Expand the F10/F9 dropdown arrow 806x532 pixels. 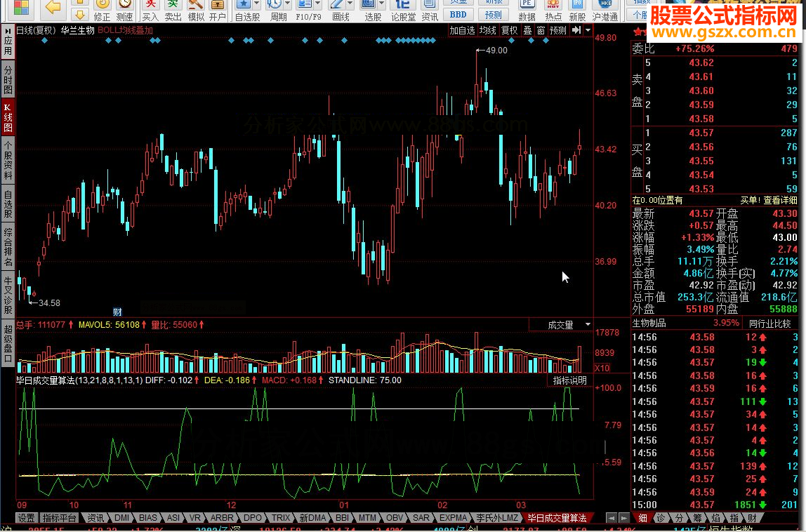[318, 4]
